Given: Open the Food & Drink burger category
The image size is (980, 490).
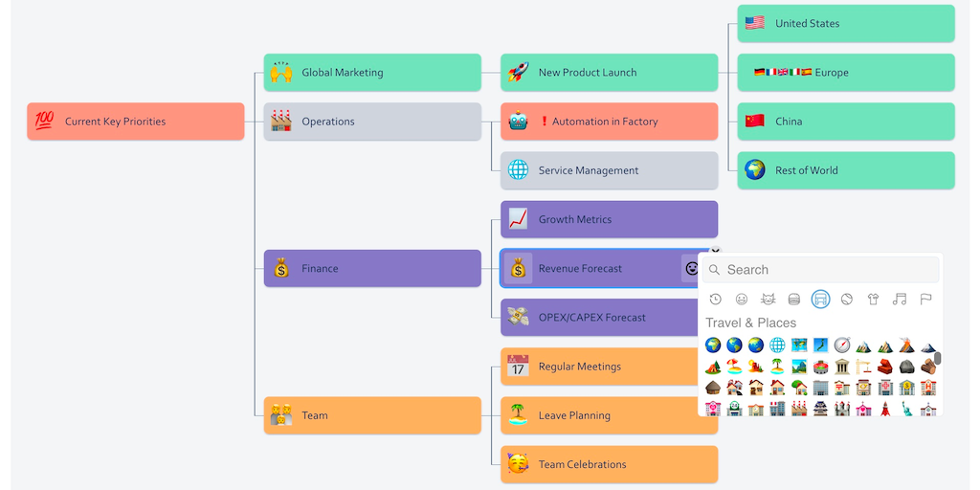Looking at the screenshot, I should 793,300.
